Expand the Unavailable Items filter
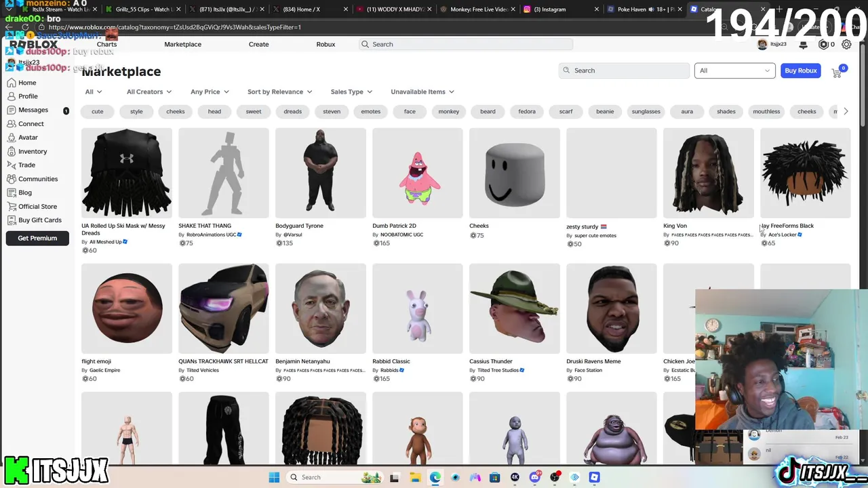 pyautogui.click(x=422, y=91)
